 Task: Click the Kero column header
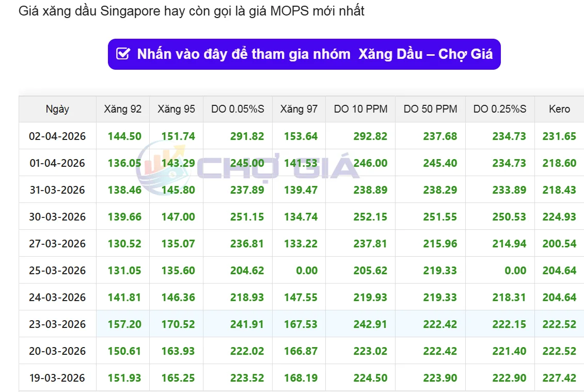[559, 109]
